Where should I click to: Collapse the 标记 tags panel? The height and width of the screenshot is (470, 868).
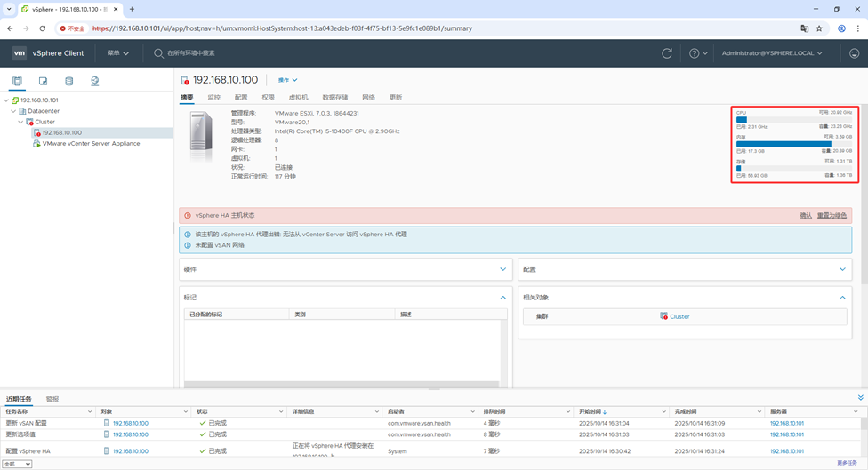point(502,298)
